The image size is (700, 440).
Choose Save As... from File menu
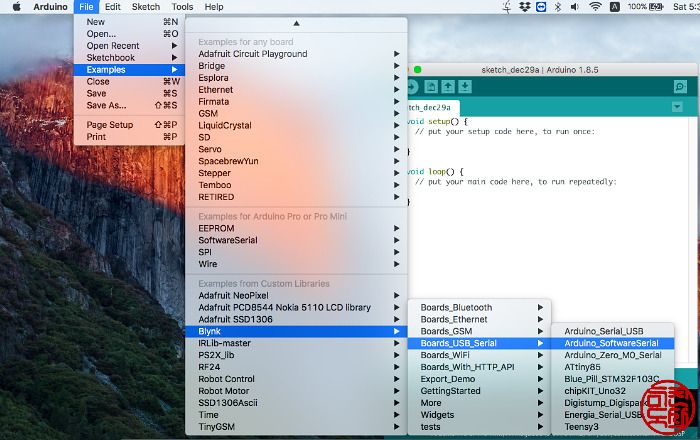coord(129,105)
